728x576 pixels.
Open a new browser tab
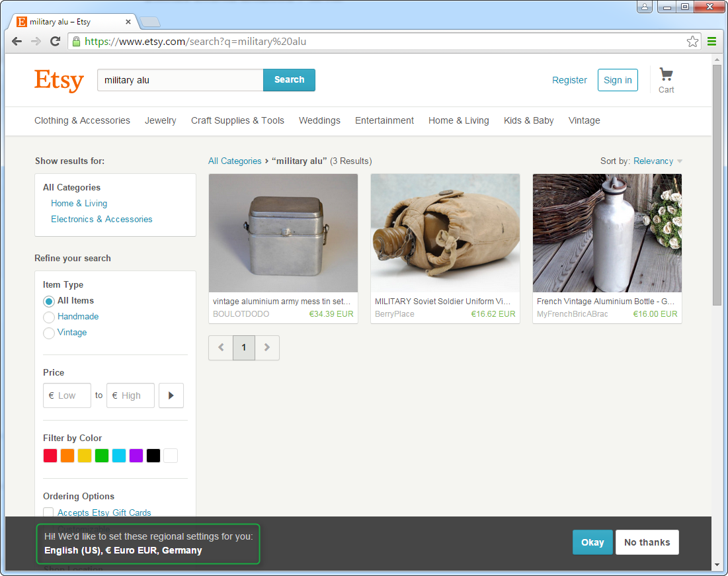point(150,21)
